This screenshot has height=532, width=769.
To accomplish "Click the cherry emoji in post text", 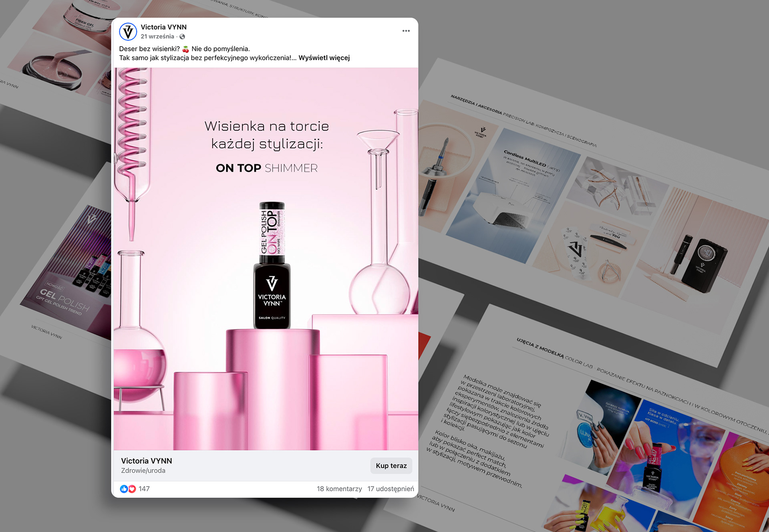I will click(x=185, y=49).
